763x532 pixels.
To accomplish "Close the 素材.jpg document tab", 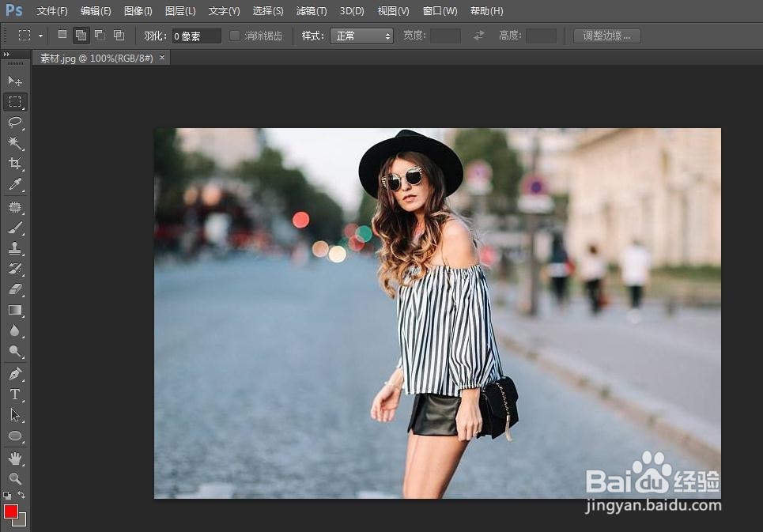I will pos(162,58).
